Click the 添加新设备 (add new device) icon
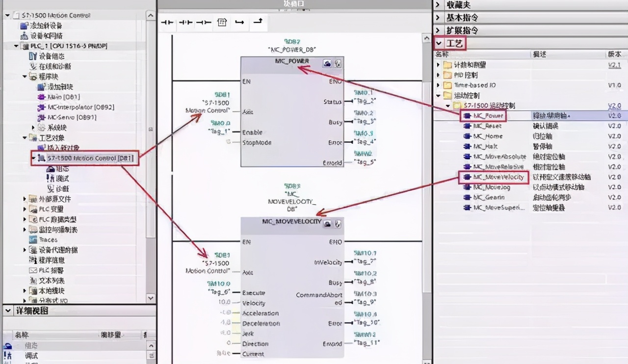The image size is (628, 364). (25, 26)
